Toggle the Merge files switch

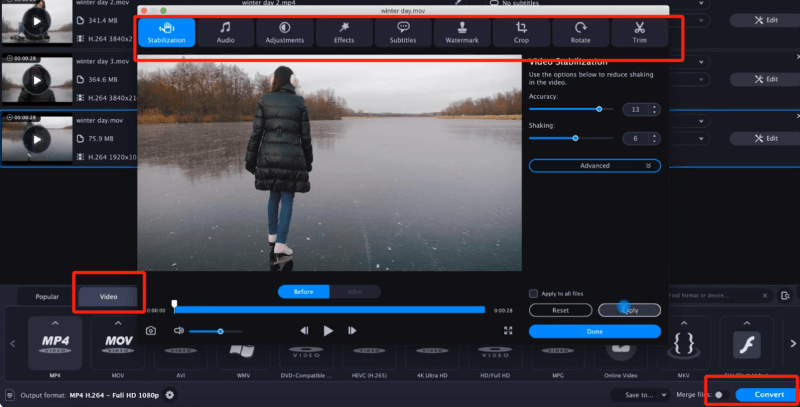[x=720, y=395]
